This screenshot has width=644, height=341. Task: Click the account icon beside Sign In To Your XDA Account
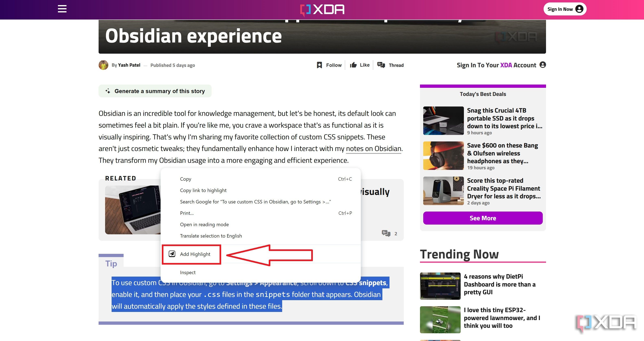[x=543, y=65]
